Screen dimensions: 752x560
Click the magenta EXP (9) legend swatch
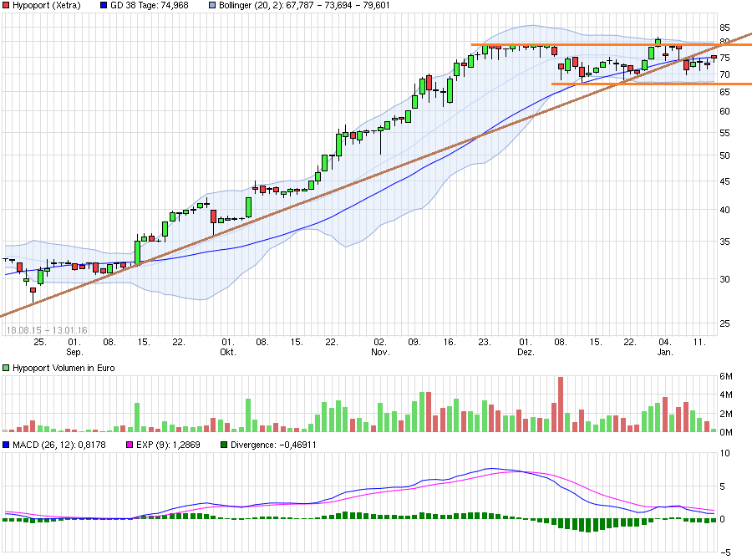[x=130, y=445]
